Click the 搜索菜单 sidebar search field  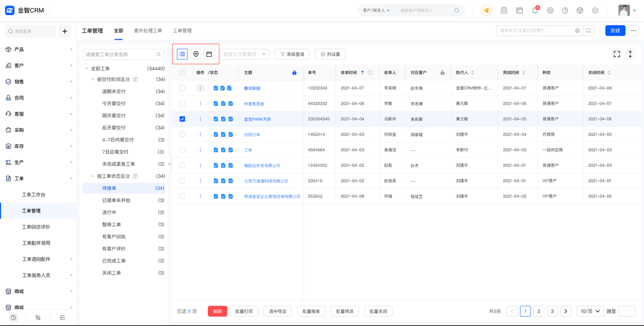click(x=30, y=31)
